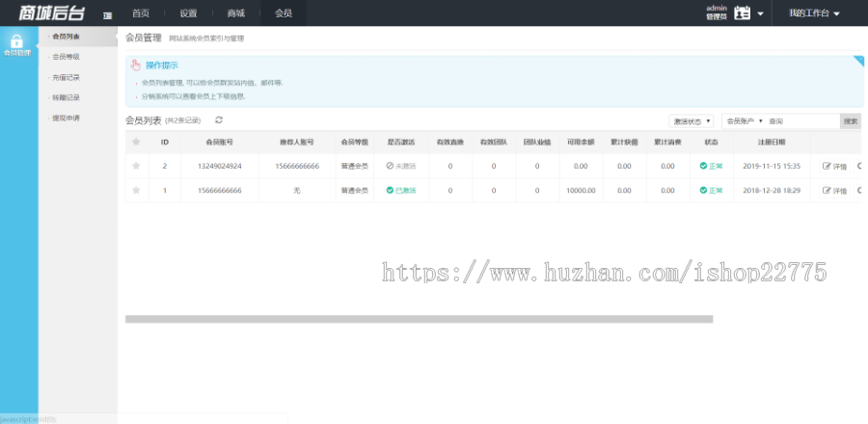The height and width of the screenshot is (424, 868).
Task: Click the 会员账号 column header
Action: (x=219, y=142)
